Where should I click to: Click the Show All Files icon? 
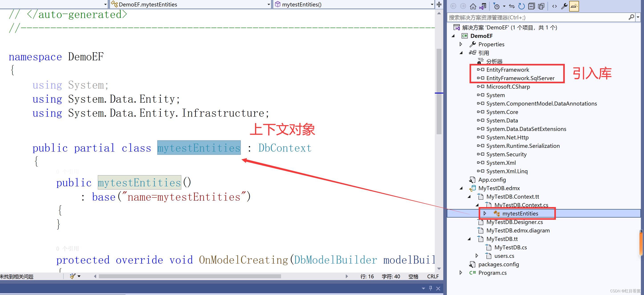pyautogui.click(x=541, y=6)
